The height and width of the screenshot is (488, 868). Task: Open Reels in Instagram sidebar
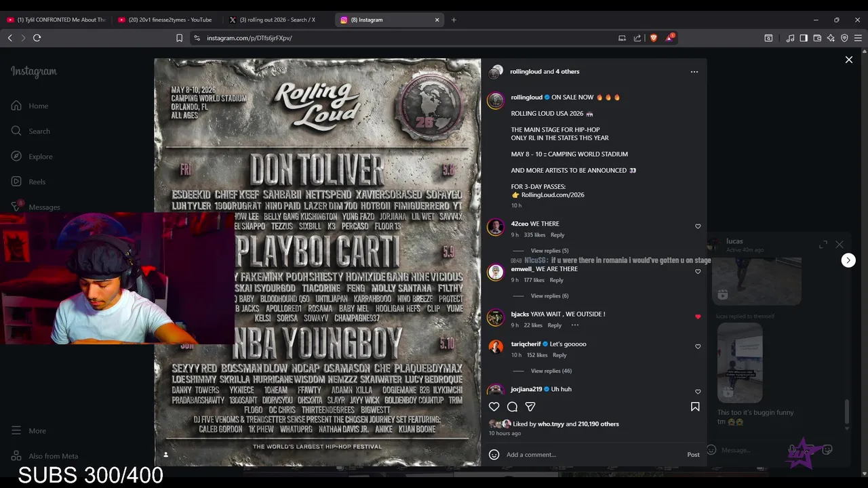(28, 182)
